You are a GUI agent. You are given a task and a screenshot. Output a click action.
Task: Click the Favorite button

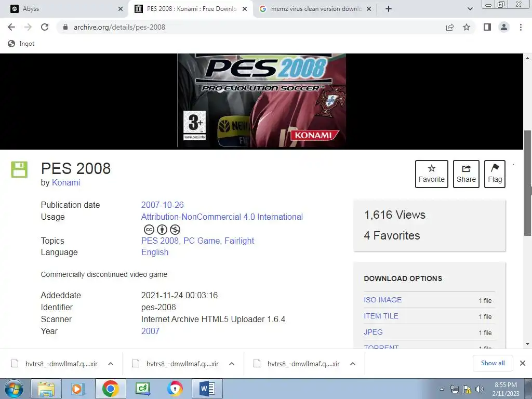pyautogui.click(x=432, y=174)
